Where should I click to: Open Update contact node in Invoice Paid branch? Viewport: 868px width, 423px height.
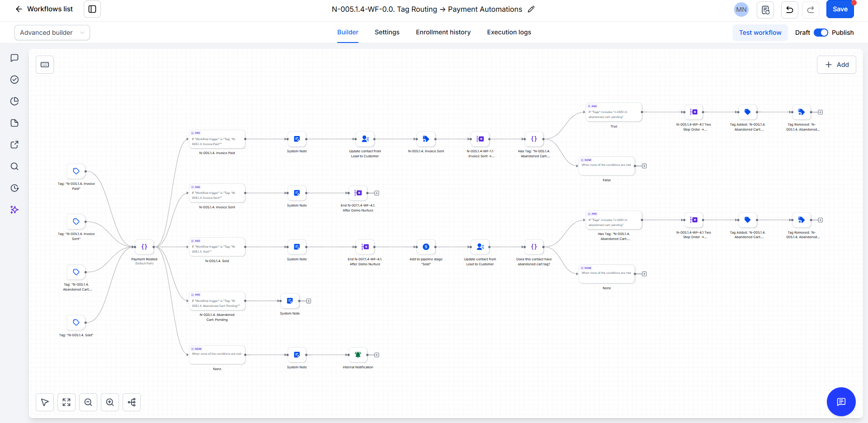click(365, 139)
